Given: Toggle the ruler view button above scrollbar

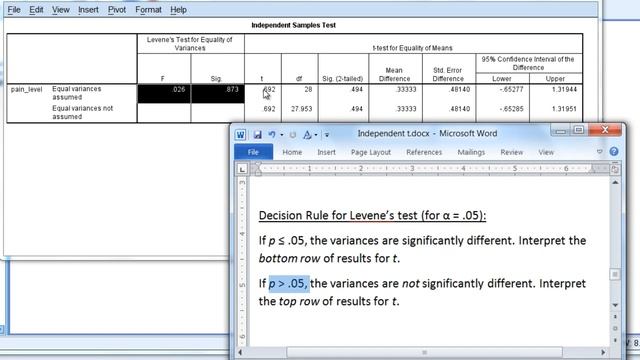Looking at the screenshot, I should pos(615,169).
